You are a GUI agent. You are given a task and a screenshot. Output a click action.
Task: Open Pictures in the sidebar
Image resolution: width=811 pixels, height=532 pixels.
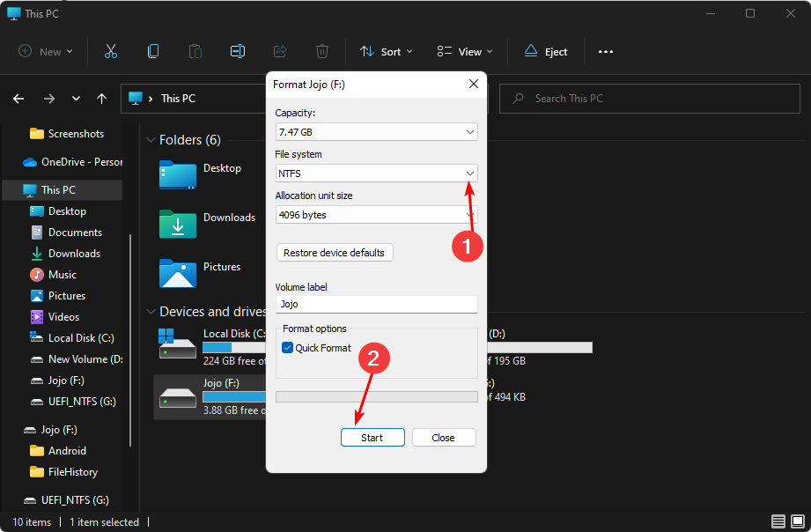pyautogui.click(x=58, y=296)
